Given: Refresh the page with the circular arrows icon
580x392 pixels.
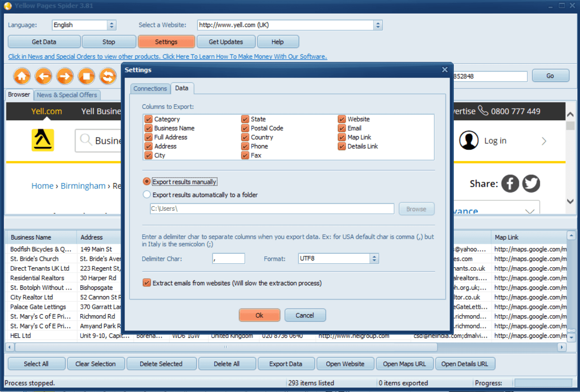Looking at the screenshot, I should [108, 76].
